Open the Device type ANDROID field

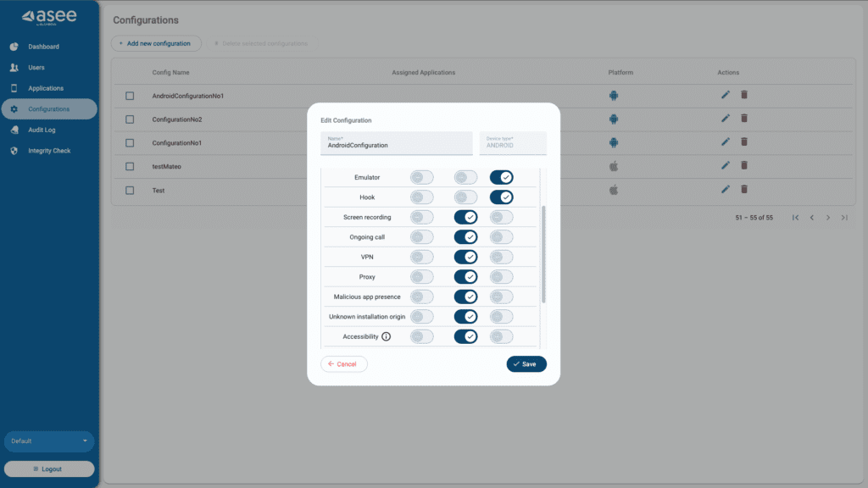tap(513, 142)
